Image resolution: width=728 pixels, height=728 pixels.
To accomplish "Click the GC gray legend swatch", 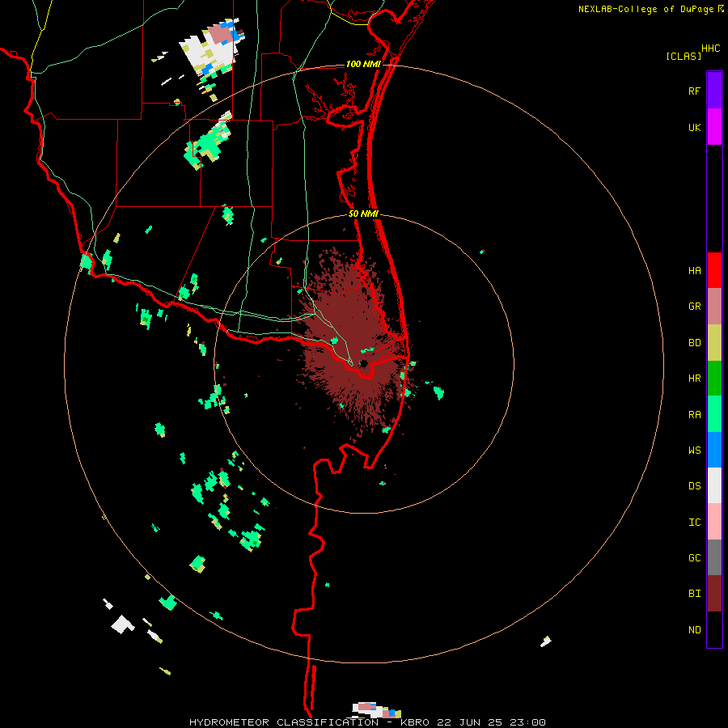I will point(714,557).
